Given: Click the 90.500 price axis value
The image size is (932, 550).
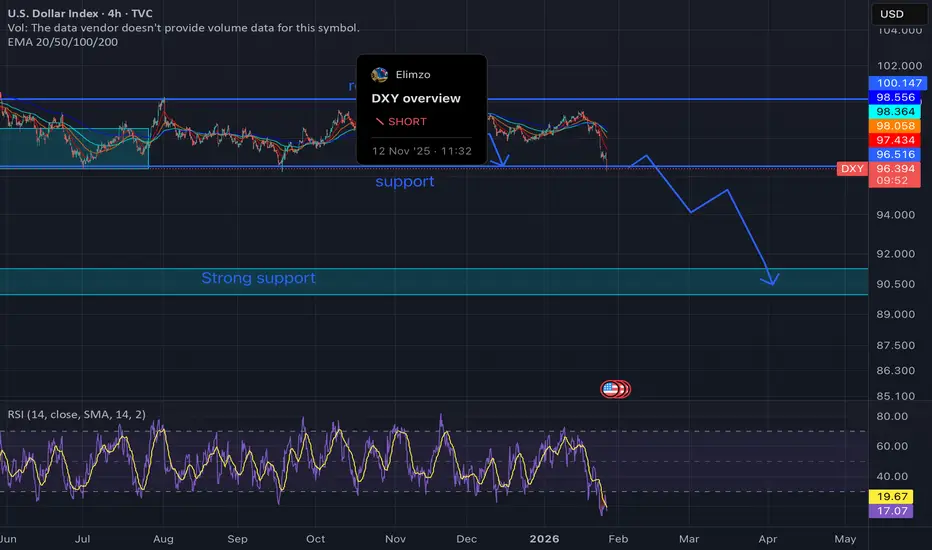Looking at the screenshot, I should click(x=895, y=284).
